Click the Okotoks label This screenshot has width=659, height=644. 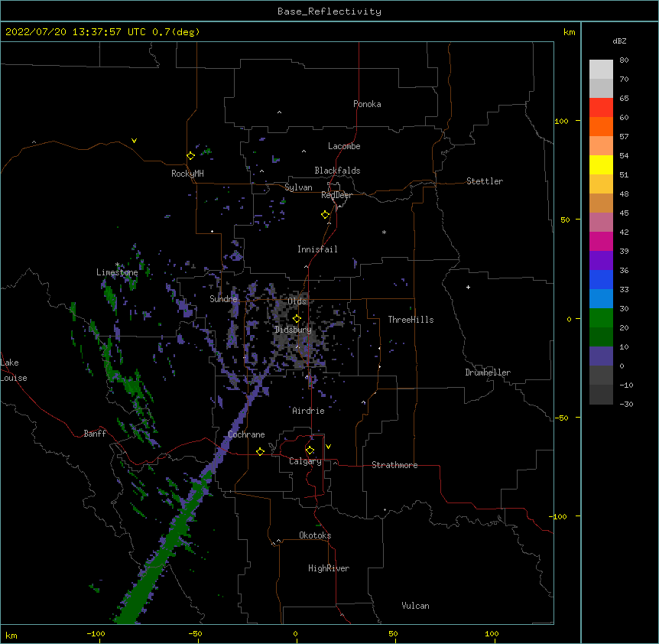[x=315, y=535]
